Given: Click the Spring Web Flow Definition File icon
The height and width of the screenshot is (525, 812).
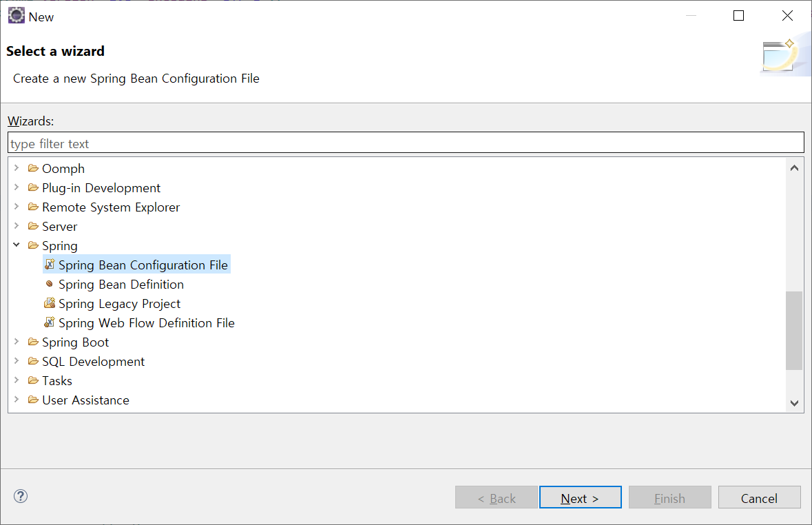Looking at the screenshot, I should click(50, 322).
